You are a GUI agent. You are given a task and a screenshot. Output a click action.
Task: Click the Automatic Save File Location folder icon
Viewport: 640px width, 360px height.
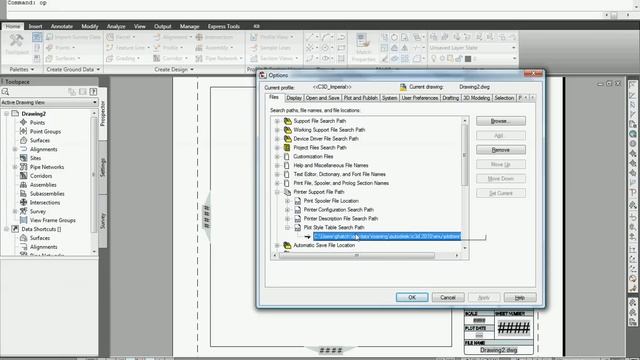287,245
